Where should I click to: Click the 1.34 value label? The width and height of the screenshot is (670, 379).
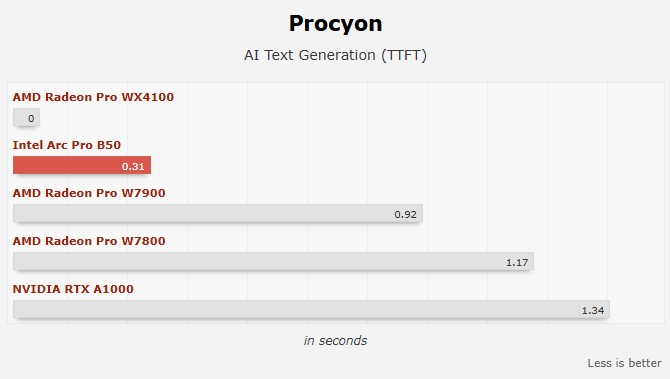[593, 311]
